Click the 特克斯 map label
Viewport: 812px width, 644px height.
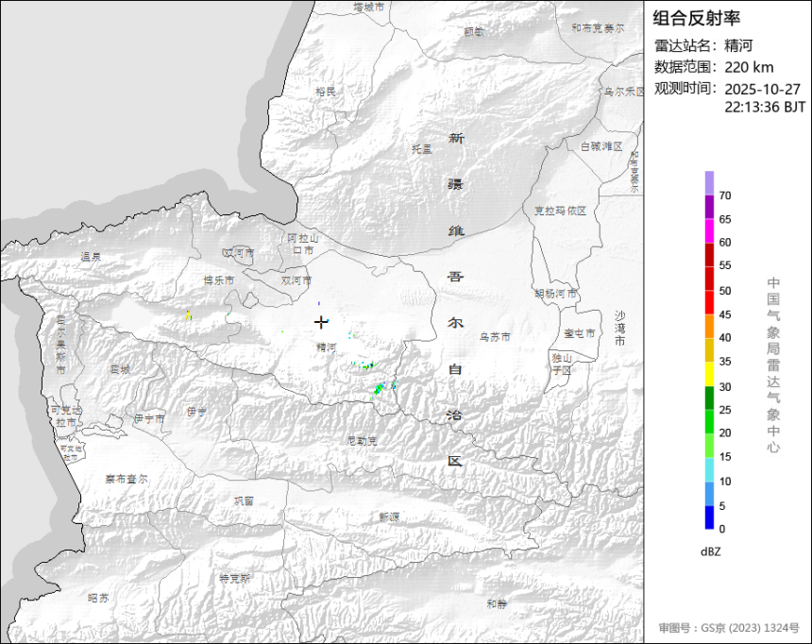[234, 578]
